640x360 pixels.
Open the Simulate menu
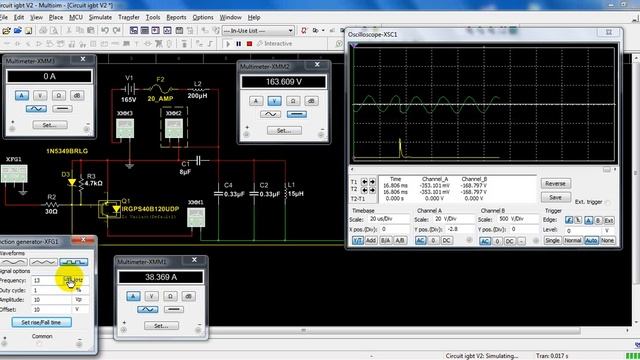click(100, 18)
